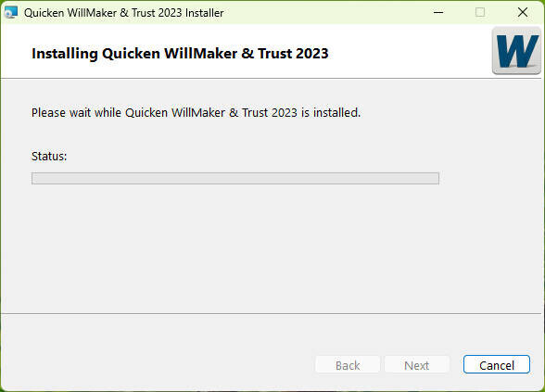This screenshot has height=392, width=545.
Task: Click the Please wait while installed message
Action: tap(196, 113)
